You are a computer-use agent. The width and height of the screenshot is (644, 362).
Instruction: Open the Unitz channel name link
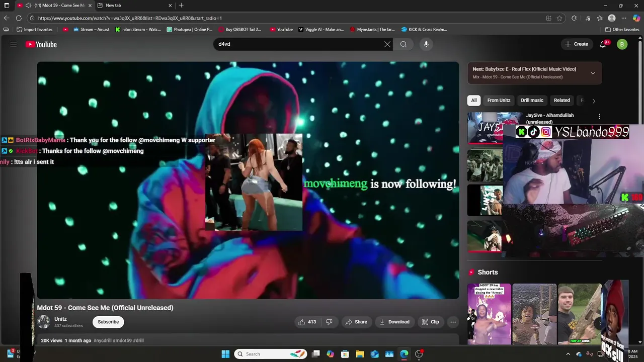[x=60, y=319]
